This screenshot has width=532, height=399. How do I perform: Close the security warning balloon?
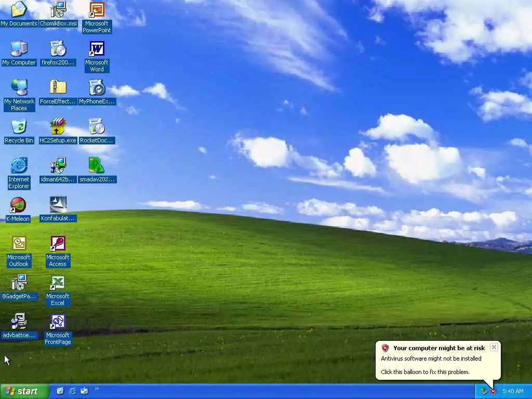494,347
